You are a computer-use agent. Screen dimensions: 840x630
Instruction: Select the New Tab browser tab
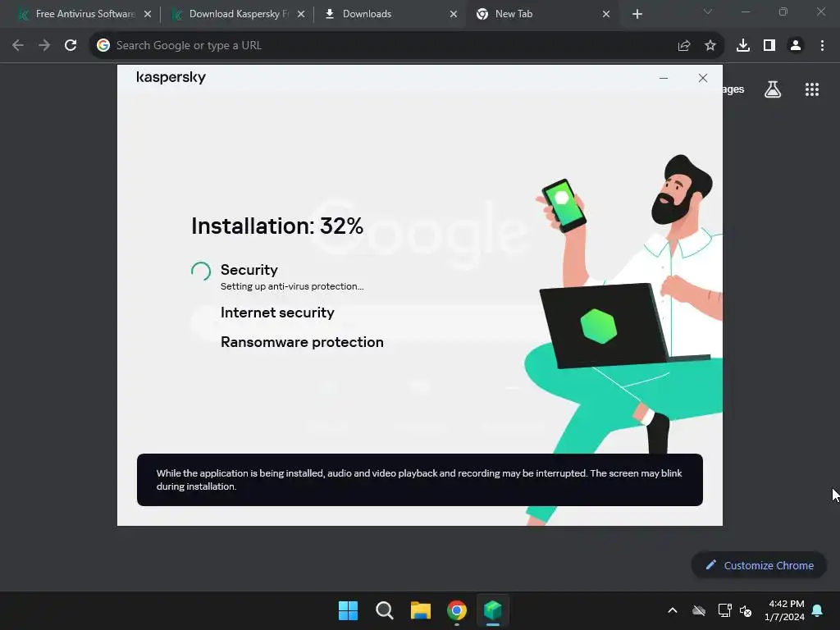pos(541,14)
